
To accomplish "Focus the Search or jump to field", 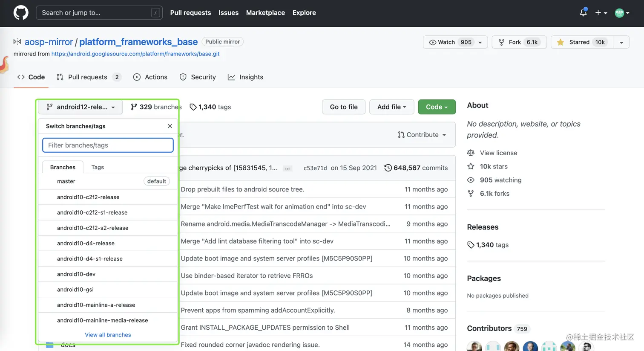I will pyautogui.click(x=99, y=13).
